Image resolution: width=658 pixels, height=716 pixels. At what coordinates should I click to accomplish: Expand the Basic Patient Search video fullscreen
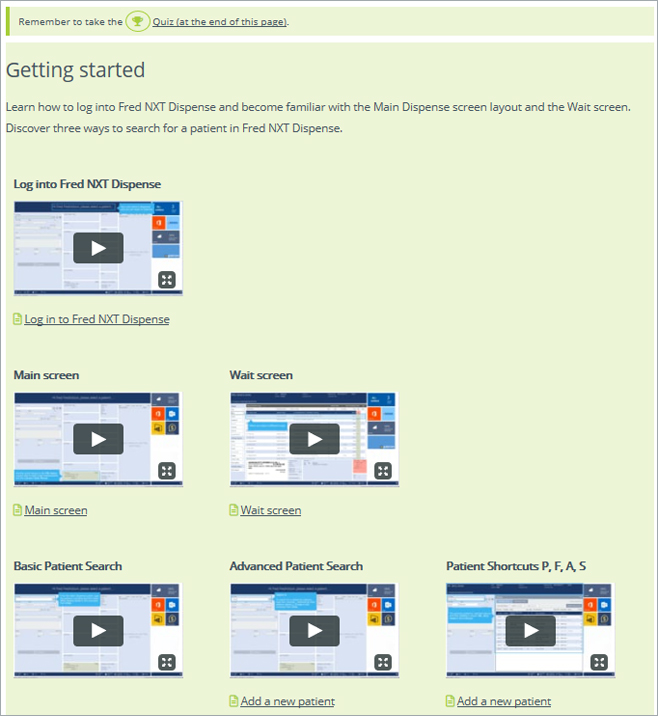pyautogui.click(x=167, y=662)
